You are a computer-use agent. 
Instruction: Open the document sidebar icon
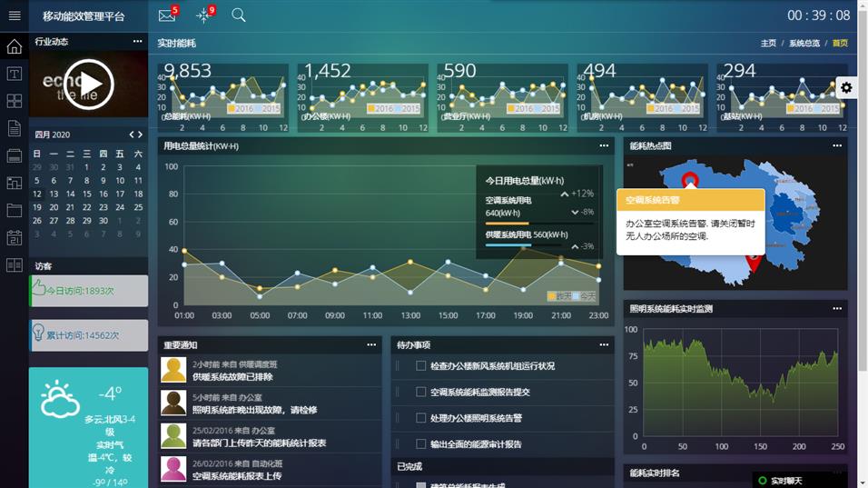pos(15,128)
